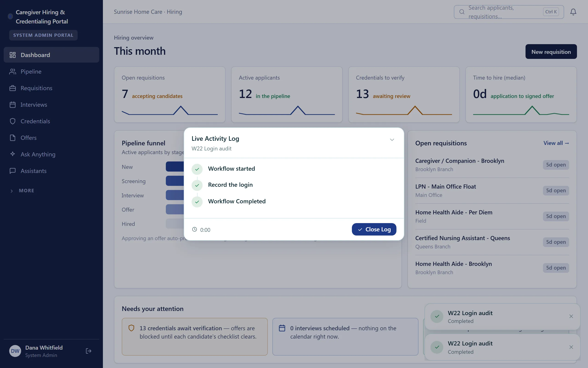588x368 pixels.
Task: Click the DW user avatar
Action: [15, 351]
